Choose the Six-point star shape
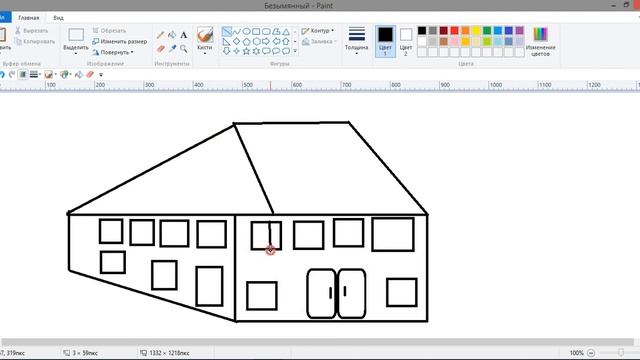Viewport: 640px width, 360px height. point(256,51)
